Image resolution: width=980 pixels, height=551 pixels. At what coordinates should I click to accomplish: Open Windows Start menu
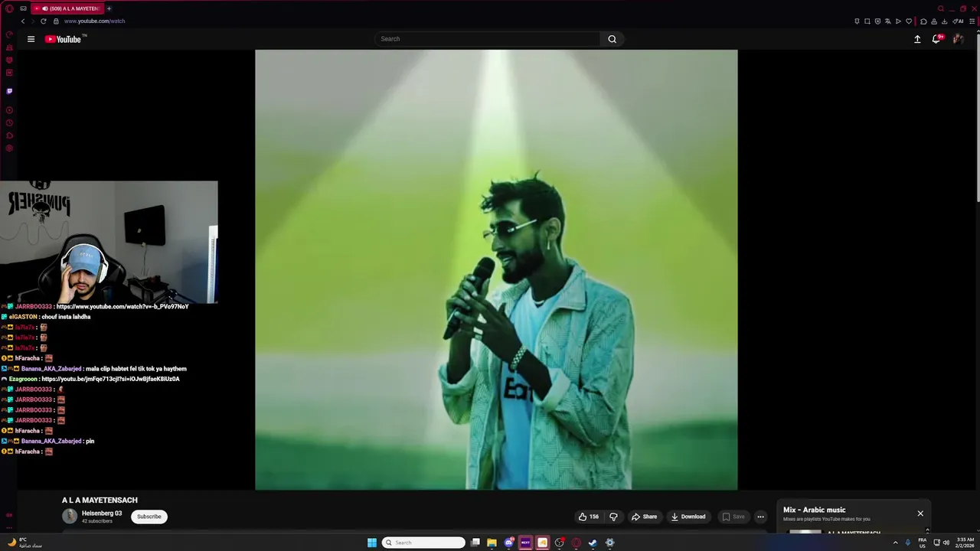(372, 543)
